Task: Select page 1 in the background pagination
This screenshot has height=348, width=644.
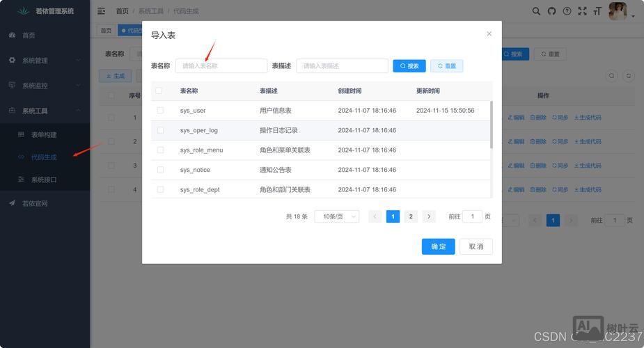Action: pyautogui.click(x=553, y=221)
